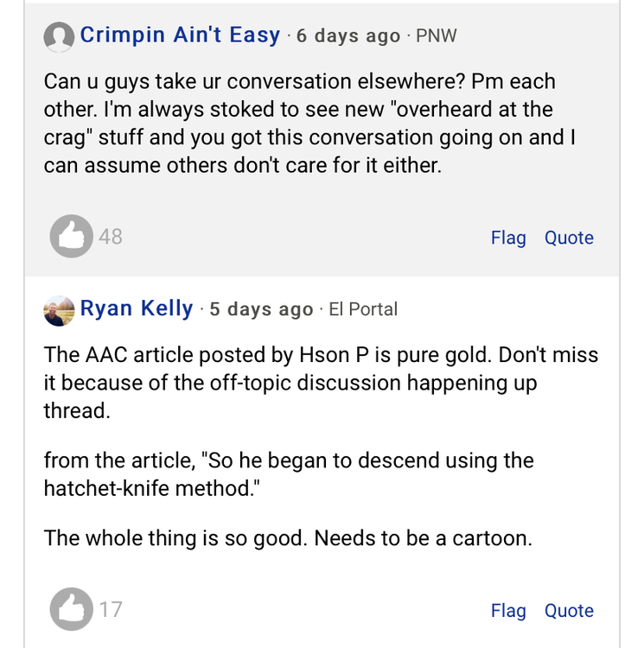Click the "AAC article posted by Hson P" paragraph
Screen dimensions: 644x648
point(320,383)
